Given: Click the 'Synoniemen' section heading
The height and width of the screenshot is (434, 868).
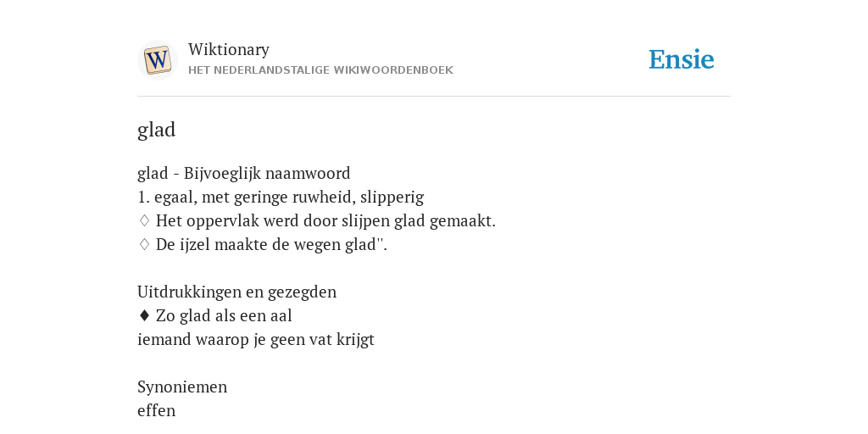Looking at the screenshot, I should 182,387.
